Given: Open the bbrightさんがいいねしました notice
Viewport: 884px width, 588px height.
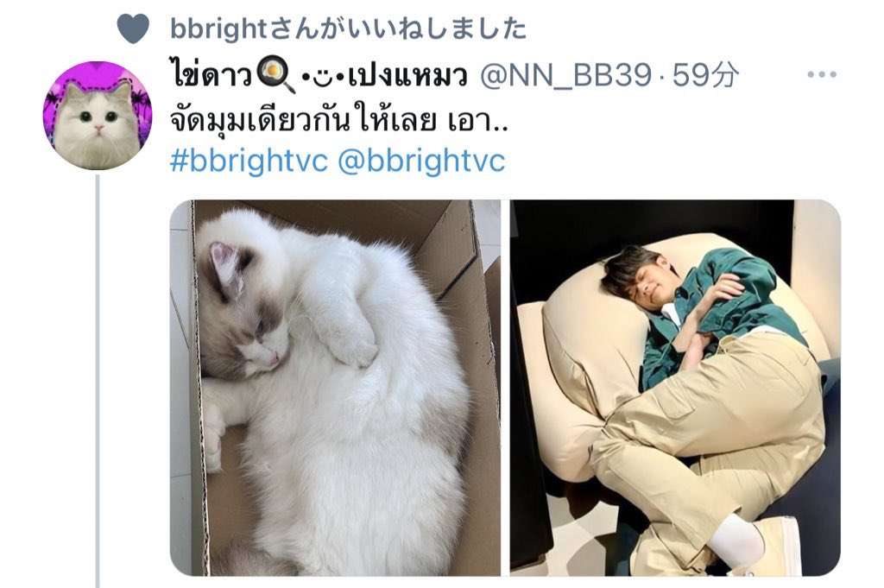Looking at the screenshot, I should pyautogui.click(x=349, y=28).
